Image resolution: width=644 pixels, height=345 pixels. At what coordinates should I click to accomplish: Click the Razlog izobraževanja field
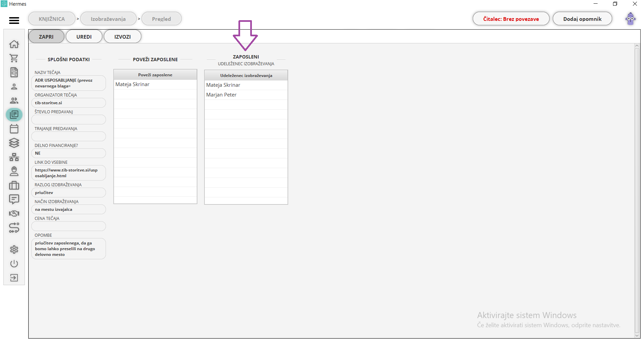tap(69, 193)
